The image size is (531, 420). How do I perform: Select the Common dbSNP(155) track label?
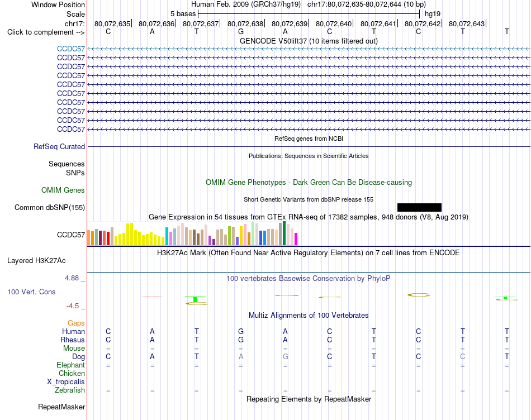[50, 207]
